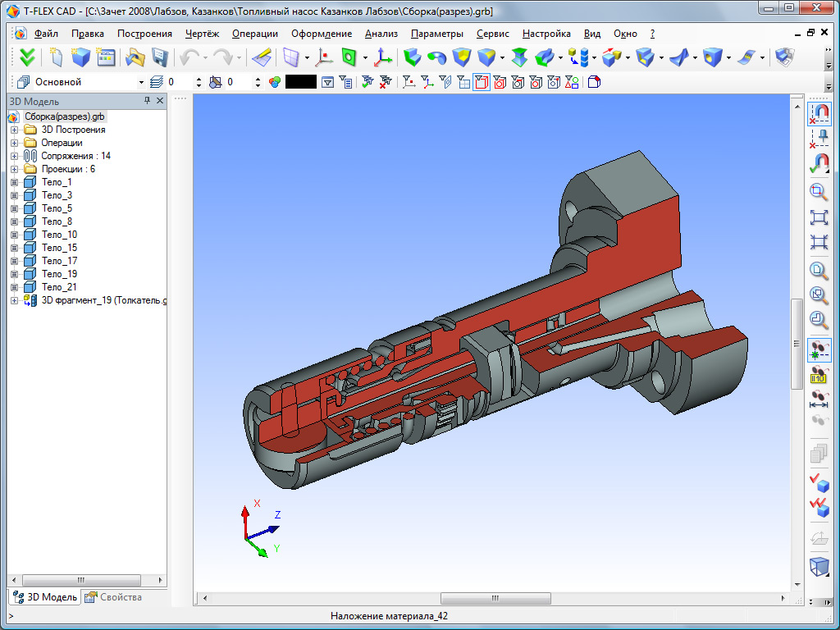Click the green double-checkmark finish icon
This screenshot has height=630, width=840.
[27, 57]
